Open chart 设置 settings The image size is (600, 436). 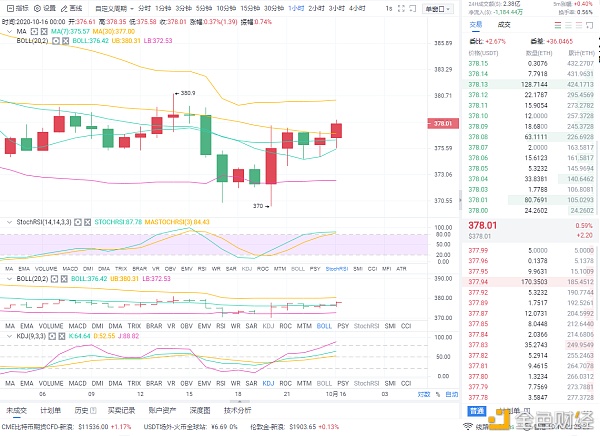tap(45, 8)
